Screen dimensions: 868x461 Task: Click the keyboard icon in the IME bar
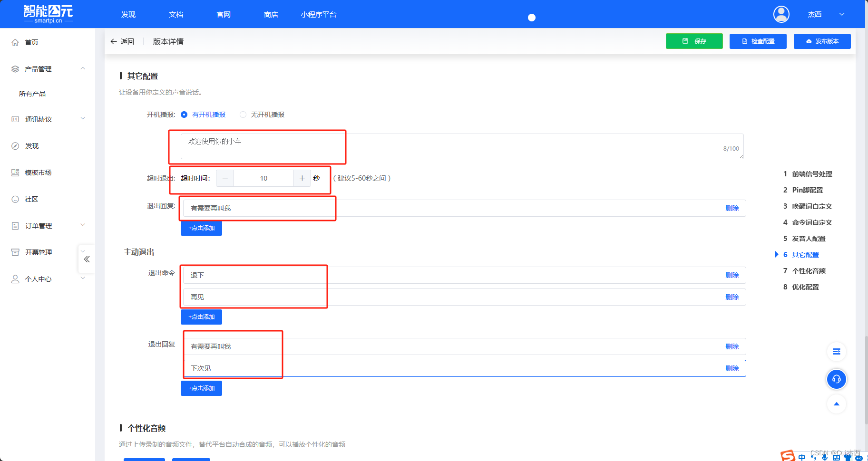[836, 458]
